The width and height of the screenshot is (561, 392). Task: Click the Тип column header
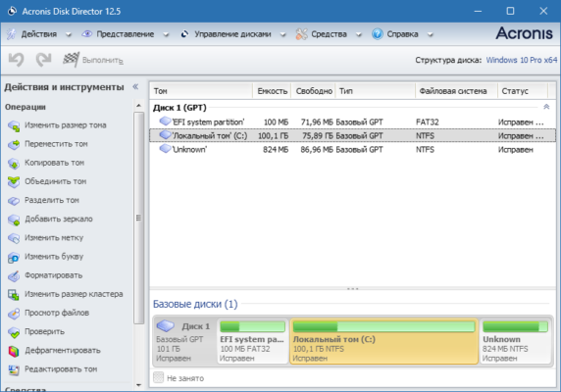[375, 91]
